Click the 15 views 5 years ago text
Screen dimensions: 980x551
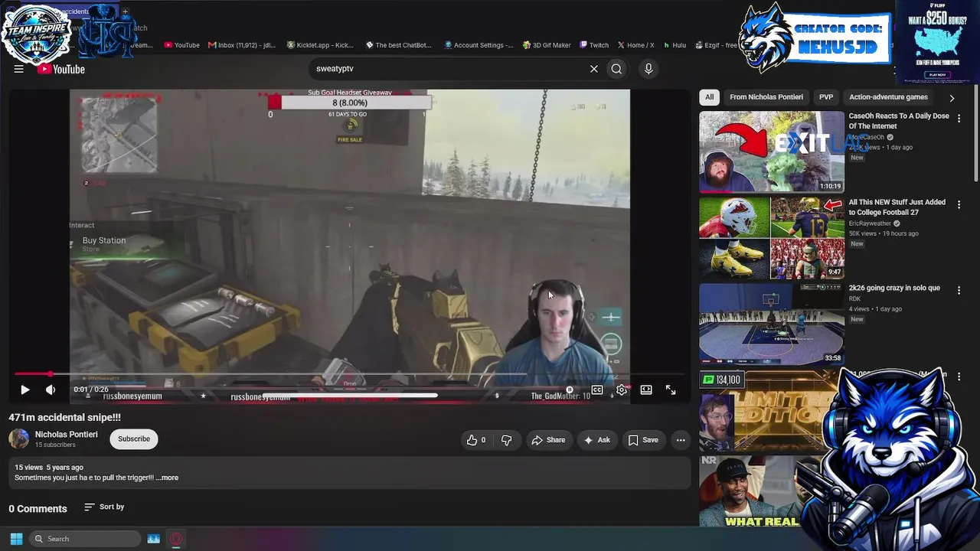49,468
